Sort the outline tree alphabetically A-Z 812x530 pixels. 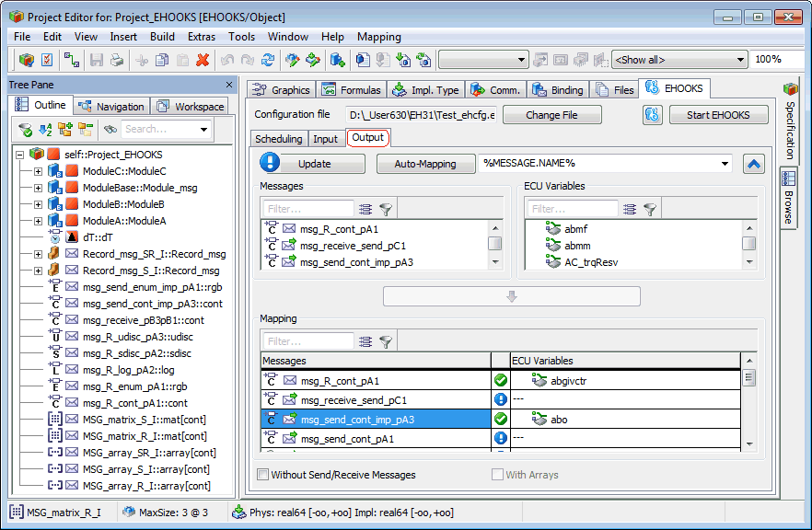point(46,129)
